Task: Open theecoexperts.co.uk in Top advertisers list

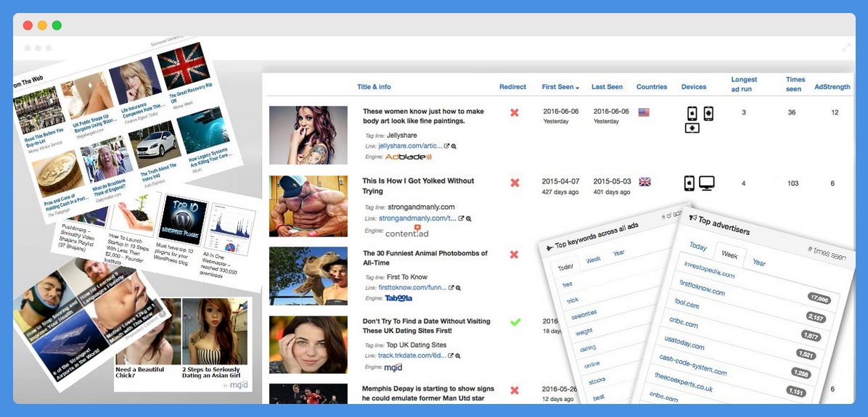Action: [682, 381]
